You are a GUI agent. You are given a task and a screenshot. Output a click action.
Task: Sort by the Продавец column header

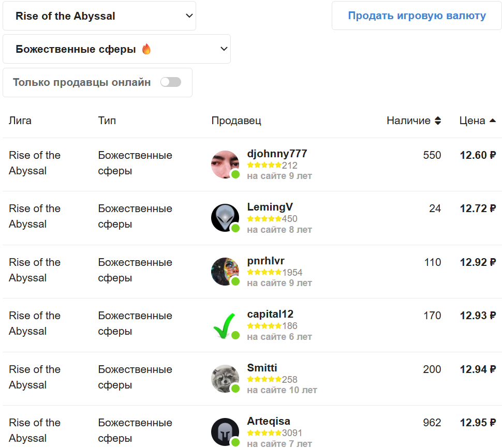point(236,121)
